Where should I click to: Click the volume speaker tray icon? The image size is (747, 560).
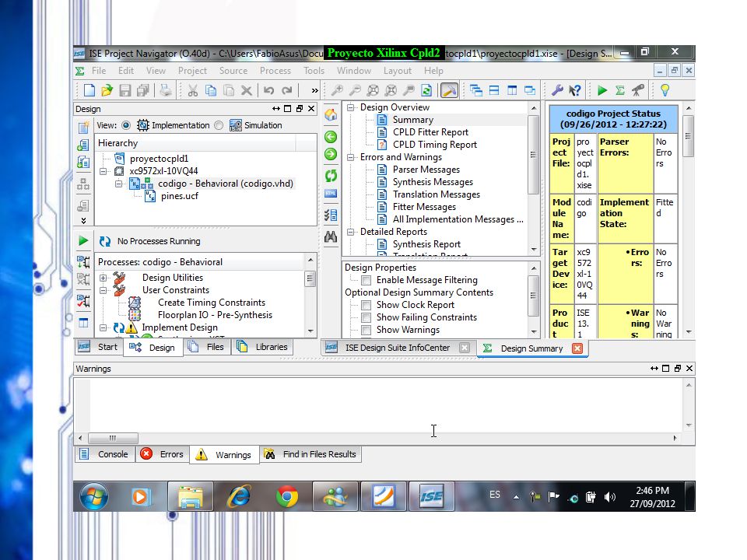pos(609,497)
